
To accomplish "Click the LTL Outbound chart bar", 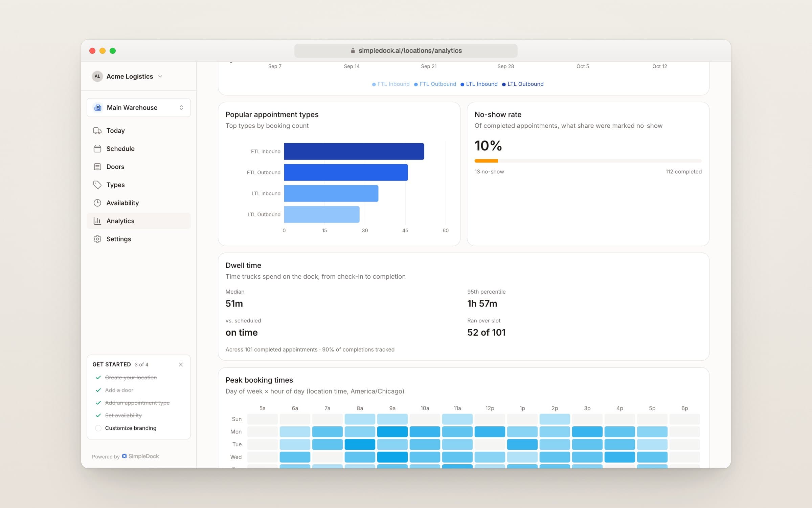I will tap(322, 214).
